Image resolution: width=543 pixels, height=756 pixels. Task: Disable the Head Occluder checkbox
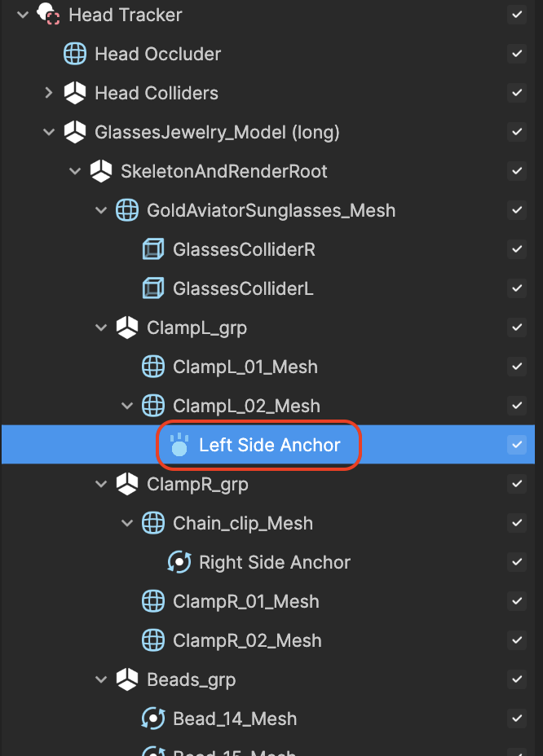[x=517, y=54]
